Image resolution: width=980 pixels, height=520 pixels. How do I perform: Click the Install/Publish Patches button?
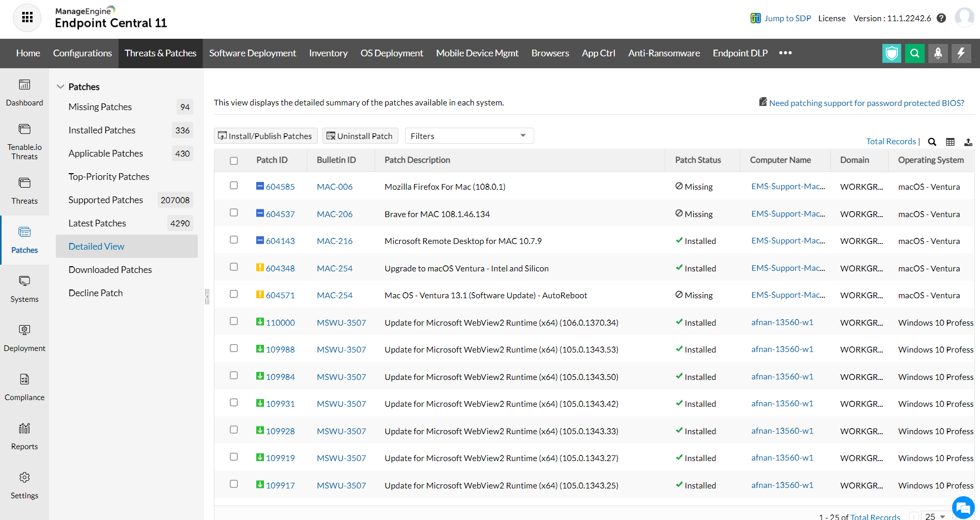tap(266, 136)
